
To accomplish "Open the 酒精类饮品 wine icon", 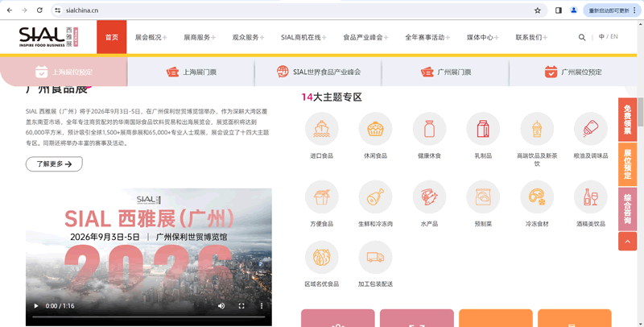I will [x=590, y=197].
